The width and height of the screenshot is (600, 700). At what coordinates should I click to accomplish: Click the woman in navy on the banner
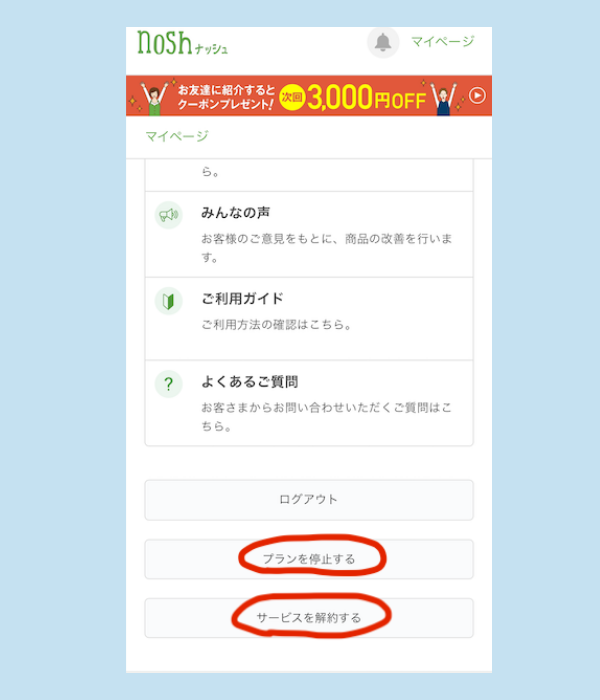click(x=443, y=99)
